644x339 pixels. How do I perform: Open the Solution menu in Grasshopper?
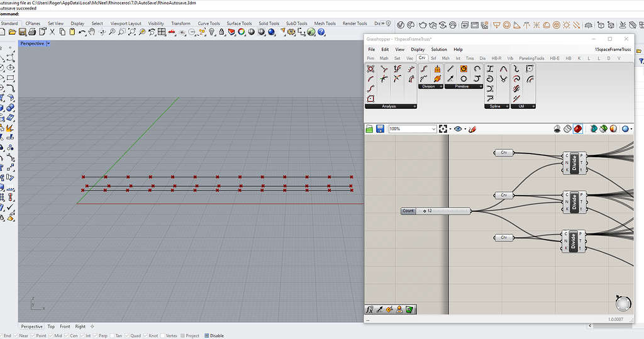[439, 49]
